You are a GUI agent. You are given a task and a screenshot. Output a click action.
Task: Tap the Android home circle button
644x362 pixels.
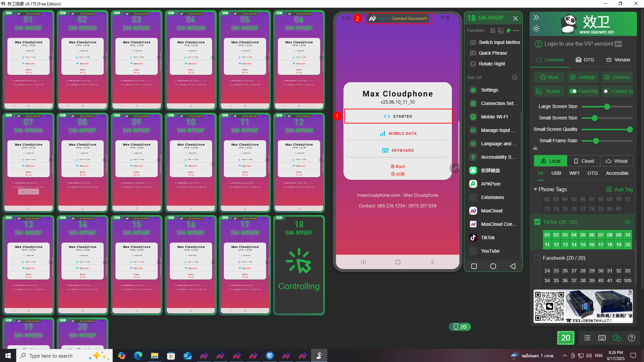(x=493, y=266)
